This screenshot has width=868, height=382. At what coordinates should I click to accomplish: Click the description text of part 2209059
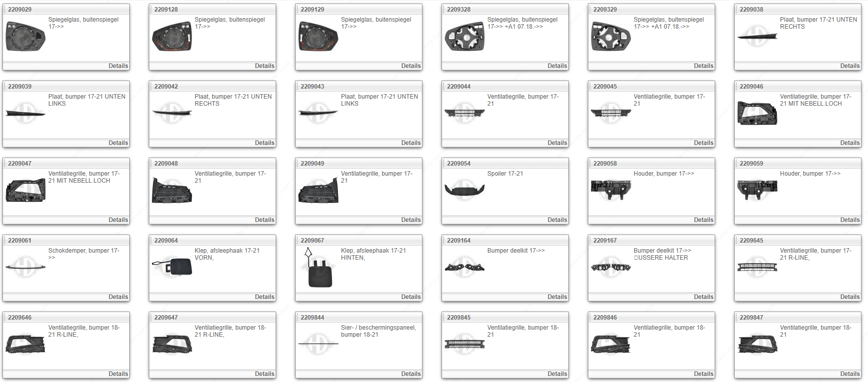coord(810,174)
